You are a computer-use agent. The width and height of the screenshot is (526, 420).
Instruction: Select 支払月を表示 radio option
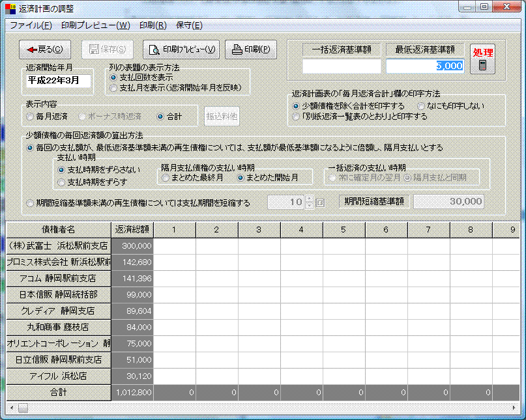click(114, 88)
